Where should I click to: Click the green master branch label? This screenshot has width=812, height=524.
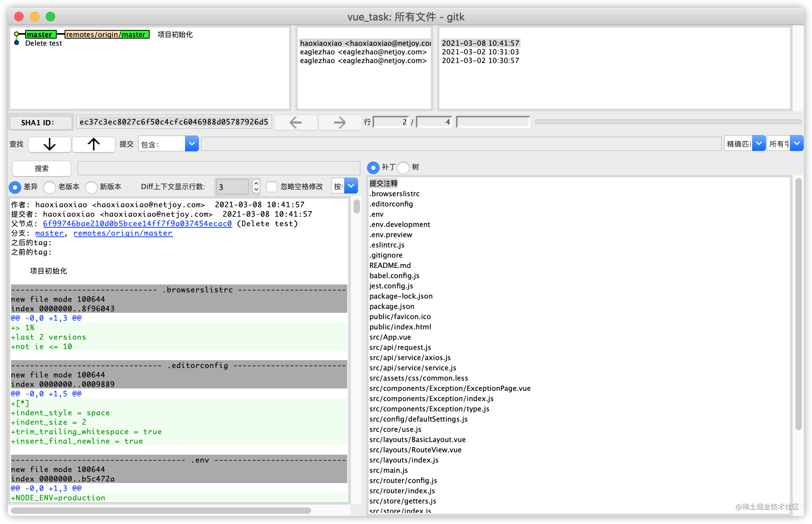pos(40,34)
